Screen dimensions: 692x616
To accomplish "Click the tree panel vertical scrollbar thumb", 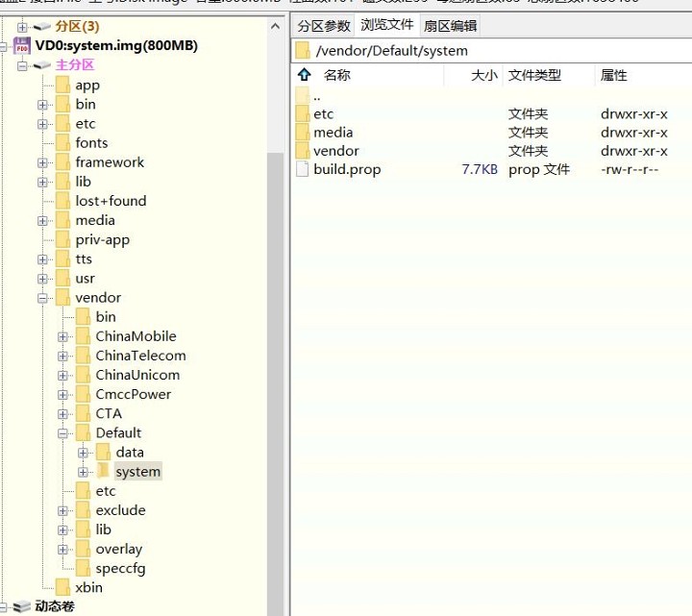I will pyautogui.click(x=275, y=383).
